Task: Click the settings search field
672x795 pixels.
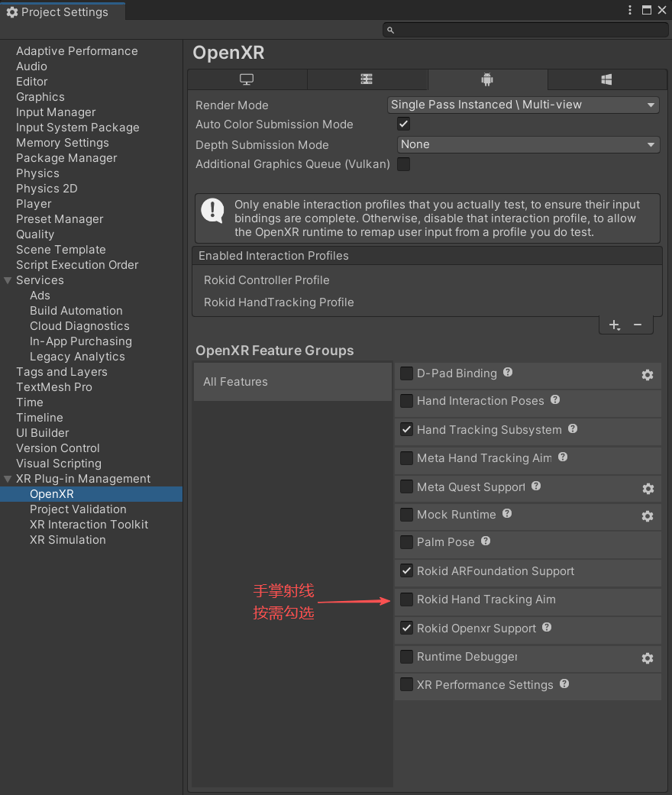Action: point(525,30)
